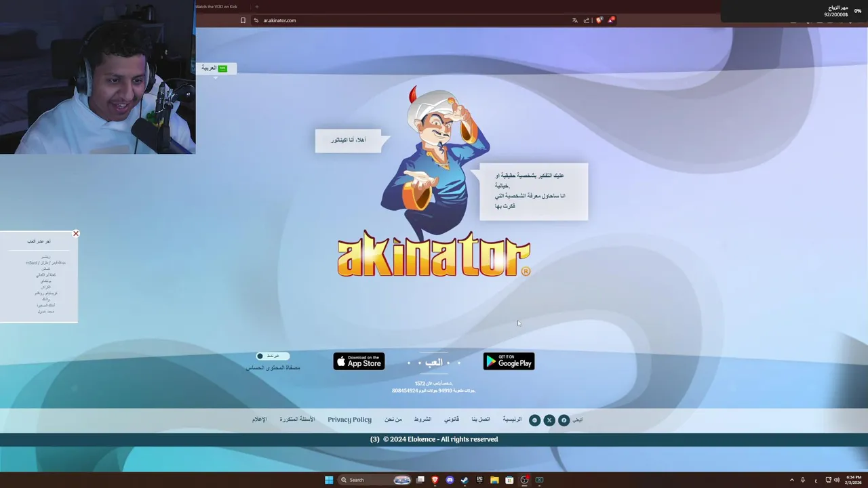Click the Brave Rewards triangle icon
Image resolution: width=868 pixels, height=488 pixels.
click(610, 20)
